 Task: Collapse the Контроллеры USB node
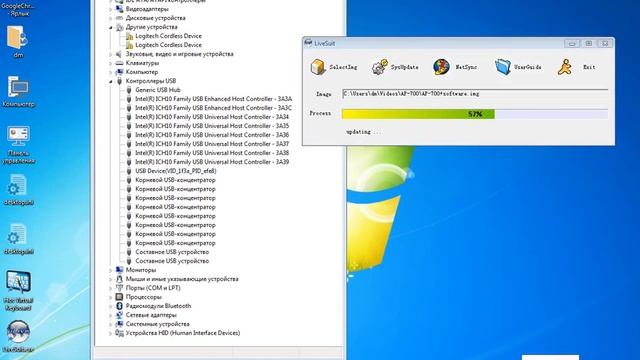111,81
